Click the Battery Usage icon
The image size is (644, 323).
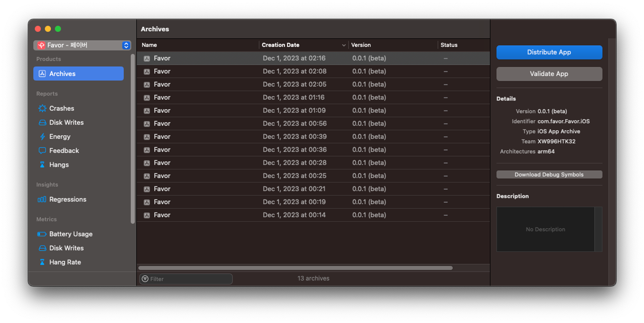pos(42,234)
